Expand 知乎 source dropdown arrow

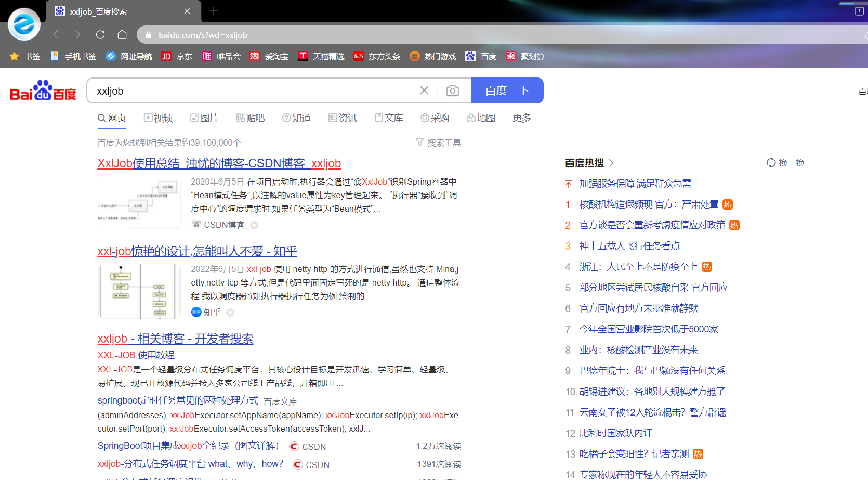[230, 313]
